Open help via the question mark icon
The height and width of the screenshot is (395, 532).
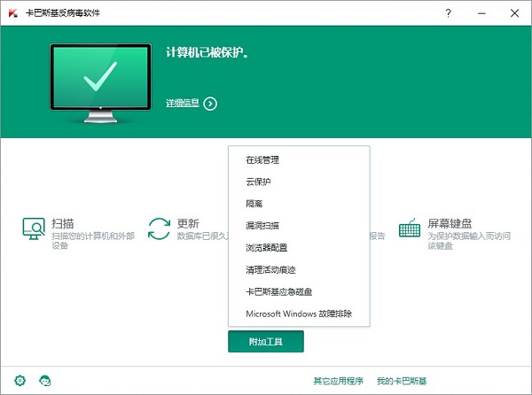[448, 13]
